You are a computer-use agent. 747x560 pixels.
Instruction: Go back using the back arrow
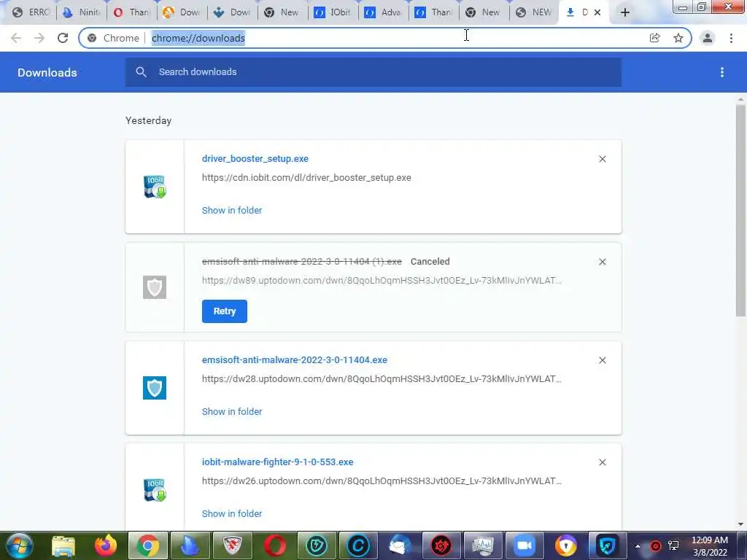pos(16,38)
